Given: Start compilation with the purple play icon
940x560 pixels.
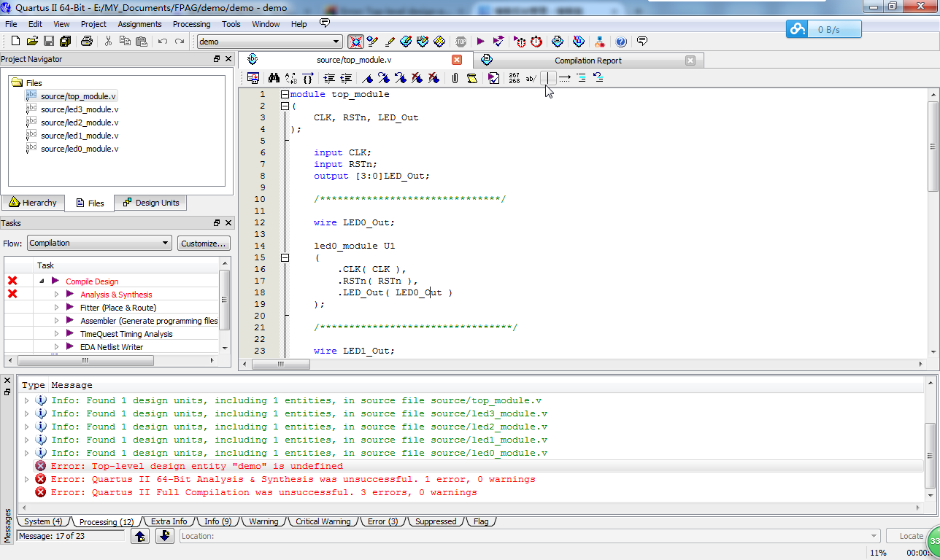Looking at the screenshot, I should point(479,42).
